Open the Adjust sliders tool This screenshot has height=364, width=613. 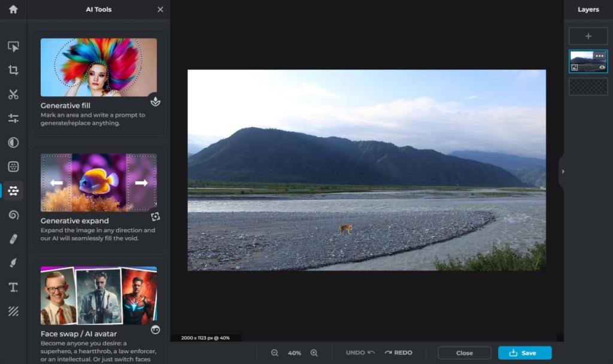pyautogui.click(x=12, y=119)
